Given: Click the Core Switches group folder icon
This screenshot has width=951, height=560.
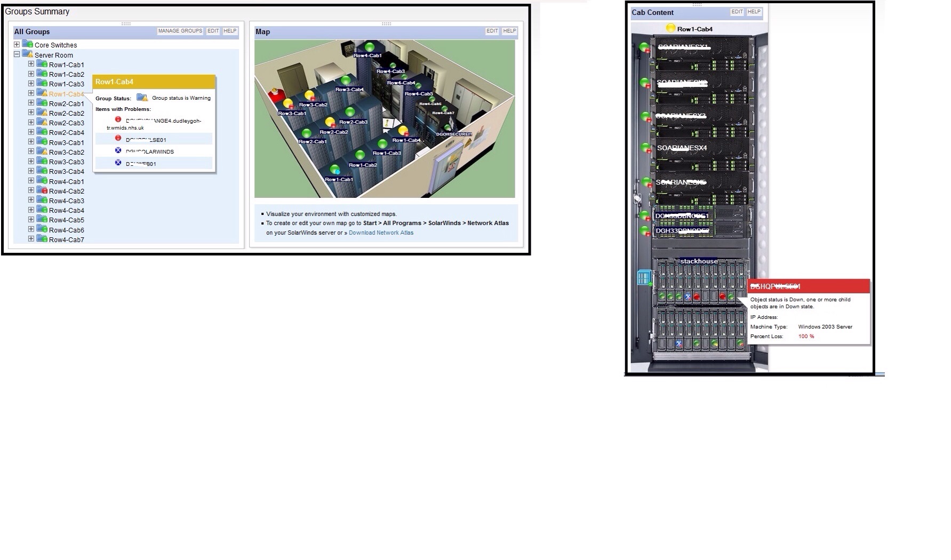Looking at the screenshot, I should tap(27, 44).
